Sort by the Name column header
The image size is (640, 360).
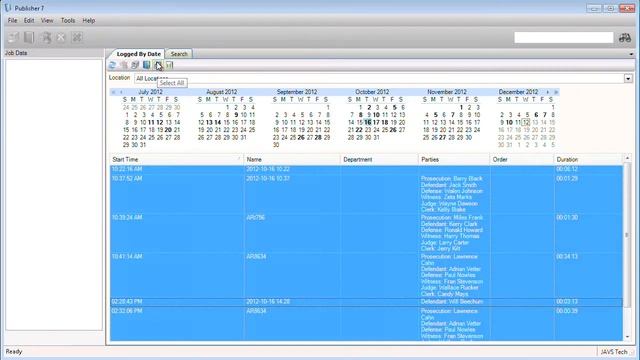[292, 160]
